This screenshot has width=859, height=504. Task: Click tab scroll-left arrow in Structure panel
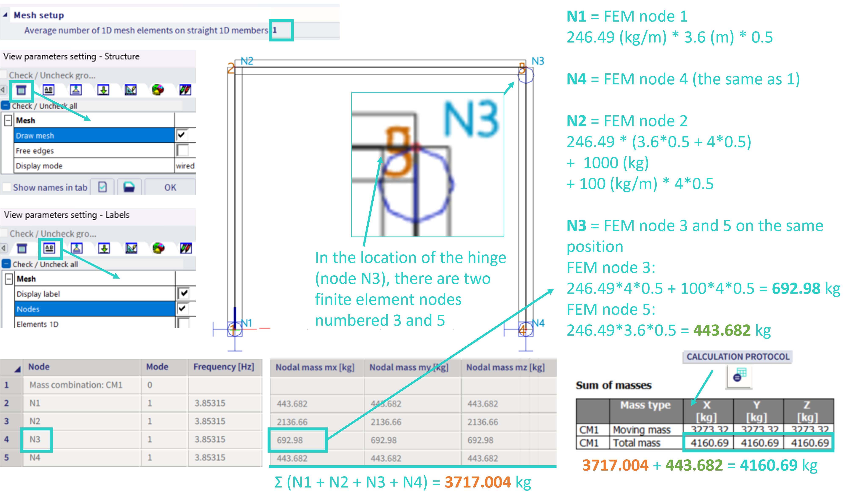(x=3, y=89)
